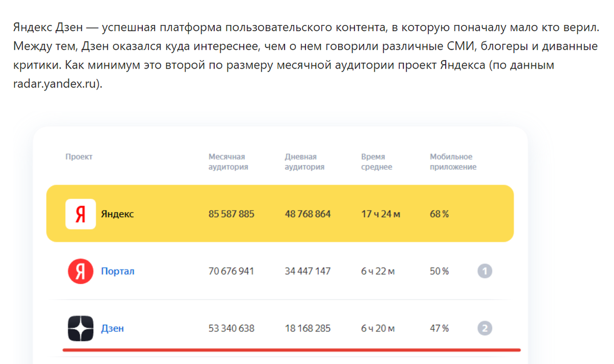
Task: Click the Яндекс project name
Action: point(117,214)
